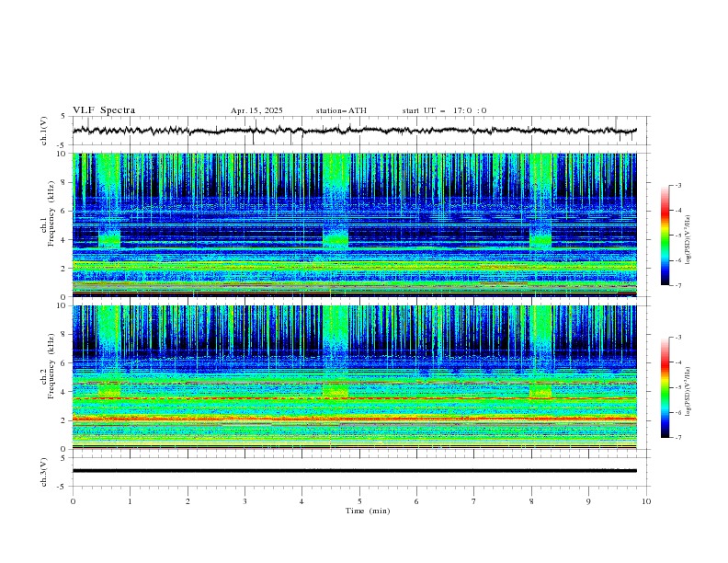Click the "5" tick on the time axis
The height and width of the screenshot is (563, 728).
359,501
